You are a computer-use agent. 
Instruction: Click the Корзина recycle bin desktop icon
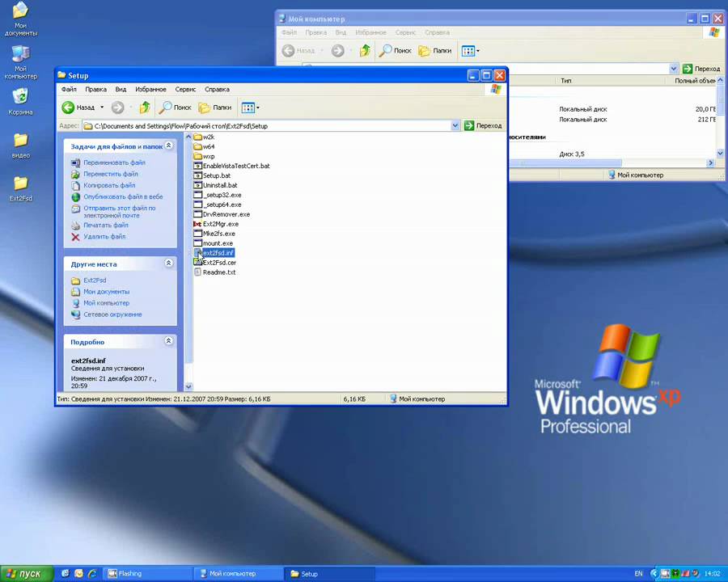click(20, 101)
